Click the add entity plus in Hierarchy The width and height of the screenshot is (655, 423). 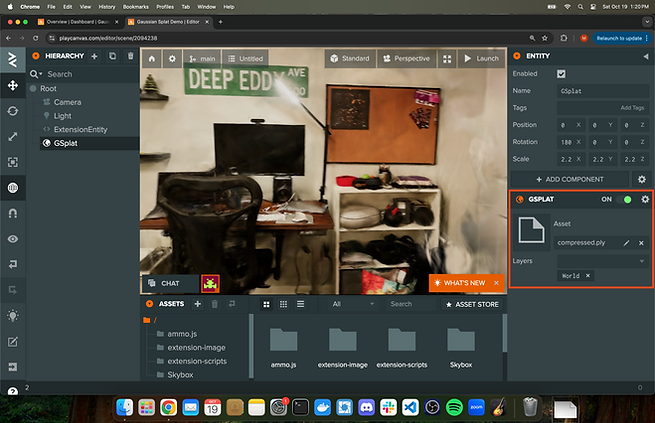(94, 56)
